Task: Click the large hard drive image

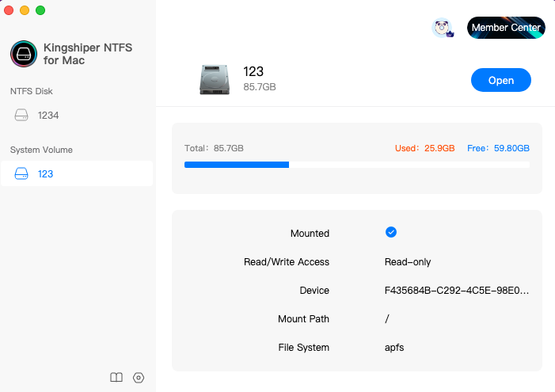Action: 215,79
